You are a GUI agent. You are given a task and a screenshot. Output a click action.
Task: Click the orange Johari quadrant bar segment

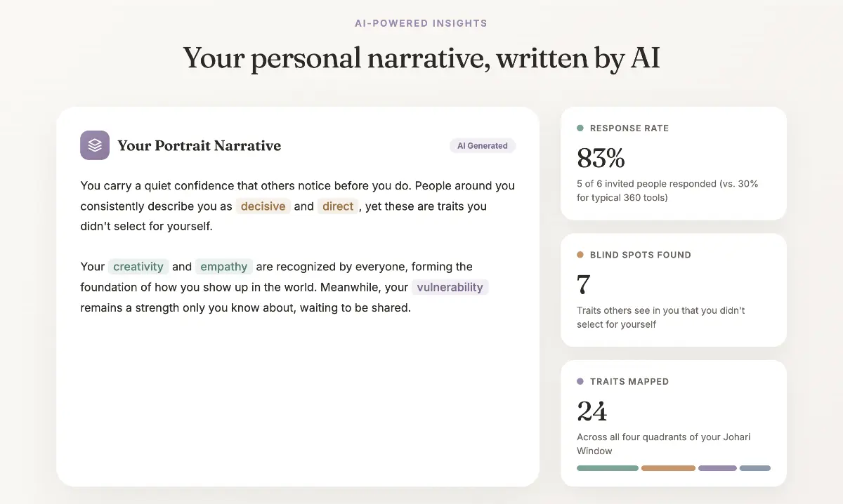668,468
